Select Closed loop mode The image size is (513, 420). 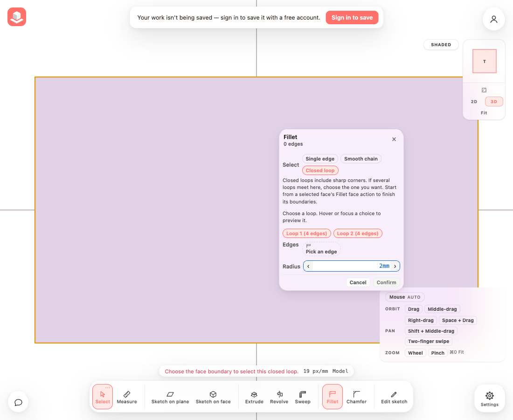click(320, 170)
